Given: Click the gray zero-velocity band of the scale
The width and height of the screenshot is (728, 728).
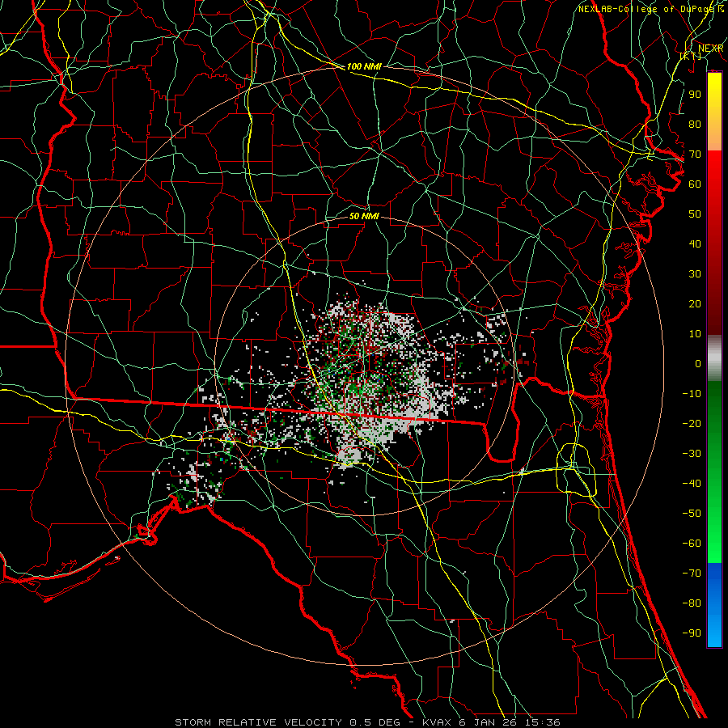Looking at the screenshot, I should coord(714,360).
